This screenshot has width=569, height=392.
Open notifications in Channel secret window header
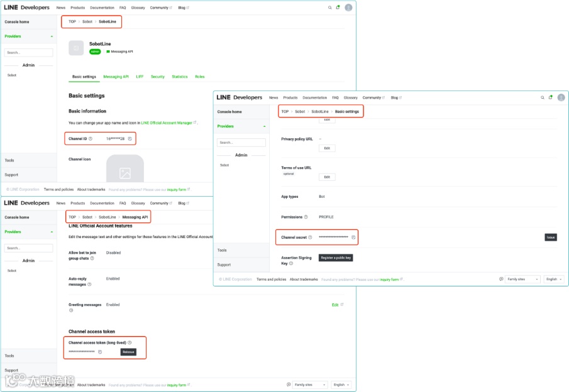pyautogui.click(x=551, y=97)
